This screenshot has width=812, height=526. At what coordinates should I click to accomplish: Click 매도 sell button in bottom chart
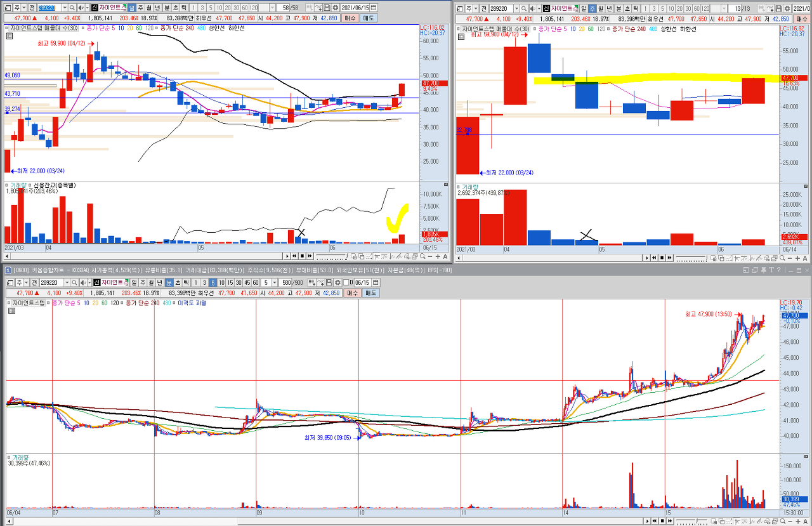pos(370,293)
